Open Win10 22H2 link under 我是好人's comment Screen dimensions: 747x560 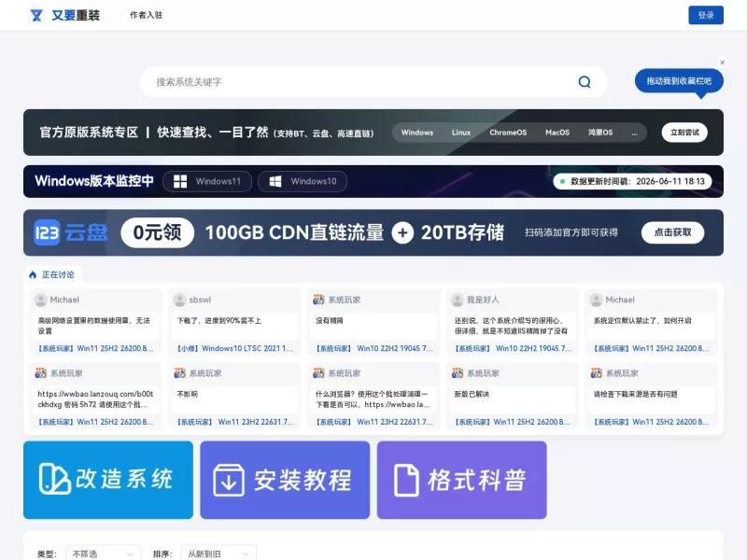513,348
